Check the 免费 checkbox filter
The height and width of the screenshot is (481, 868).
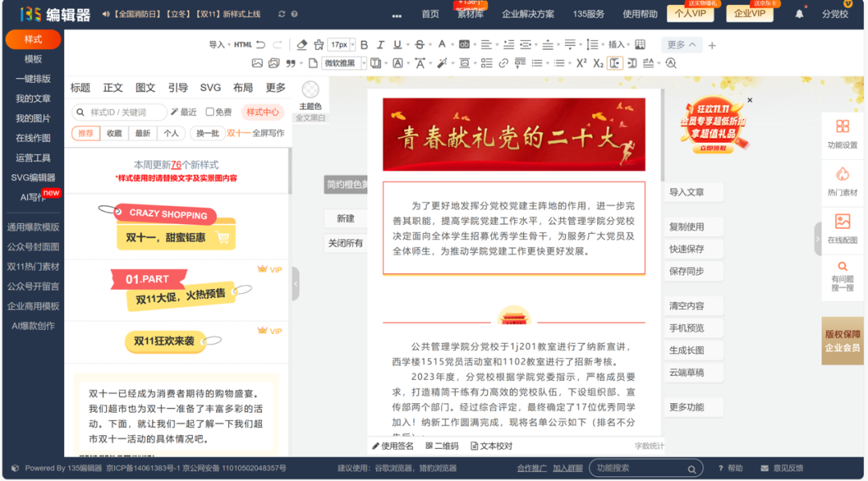tap(211, 112)
